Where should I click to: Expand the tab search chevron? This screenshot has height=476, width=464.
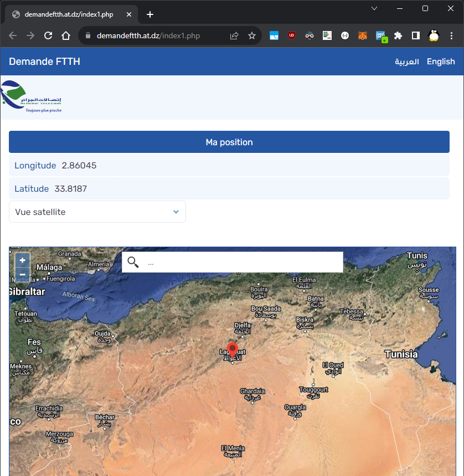(x=374, y=8)
